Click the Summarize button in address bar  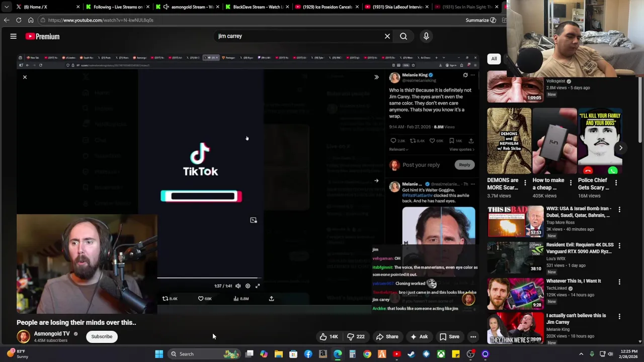coord(481,20)
